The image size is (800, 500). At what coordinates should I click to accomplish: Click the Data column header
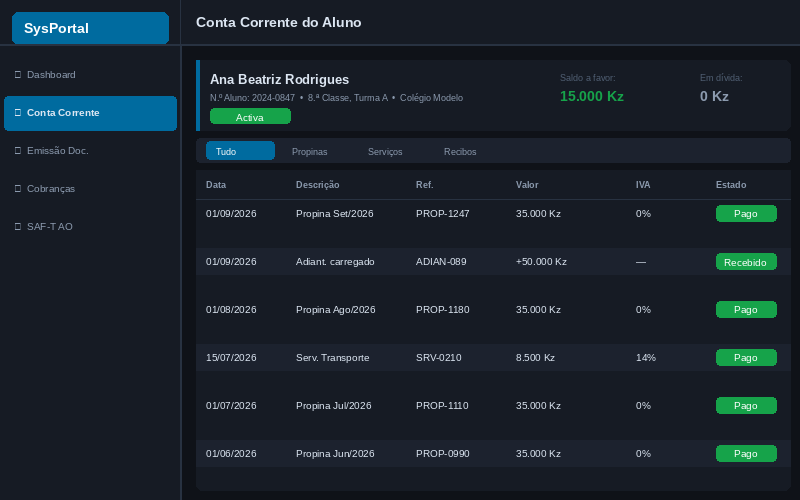[216, 185]
